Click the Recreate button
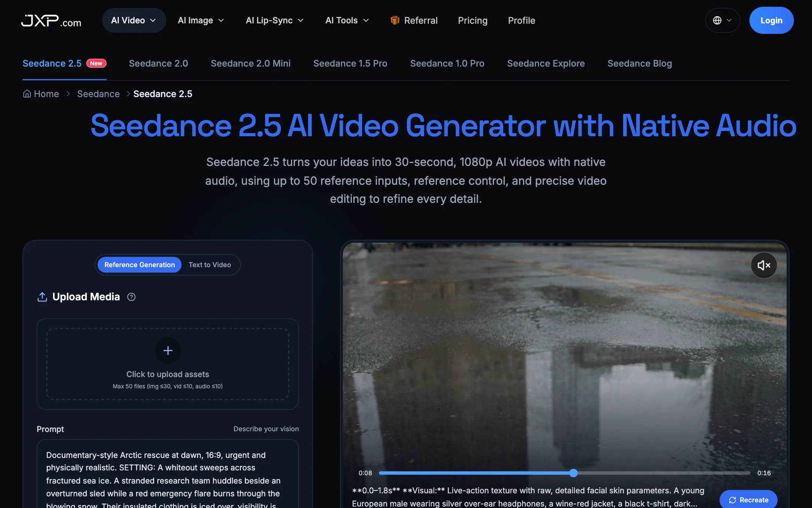This screenshot has height=508, width=812. [x=748, y=500]
